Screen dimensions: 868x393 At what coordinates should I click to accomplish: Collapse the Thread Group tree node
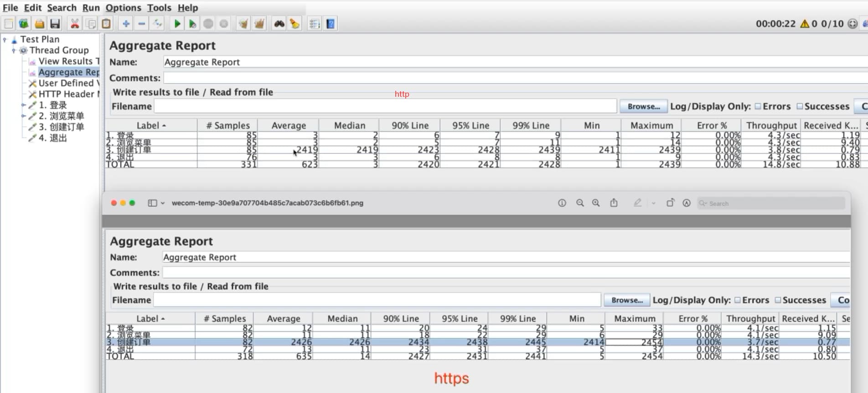[x=14, y=51]
